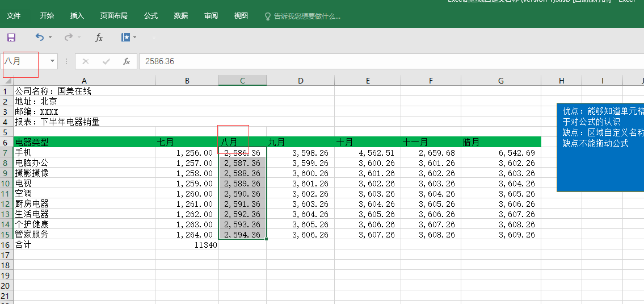The width and height of the screenshot is (644, 304).
Task: Click cell value 4,562.51
Action: click(368, 153)
